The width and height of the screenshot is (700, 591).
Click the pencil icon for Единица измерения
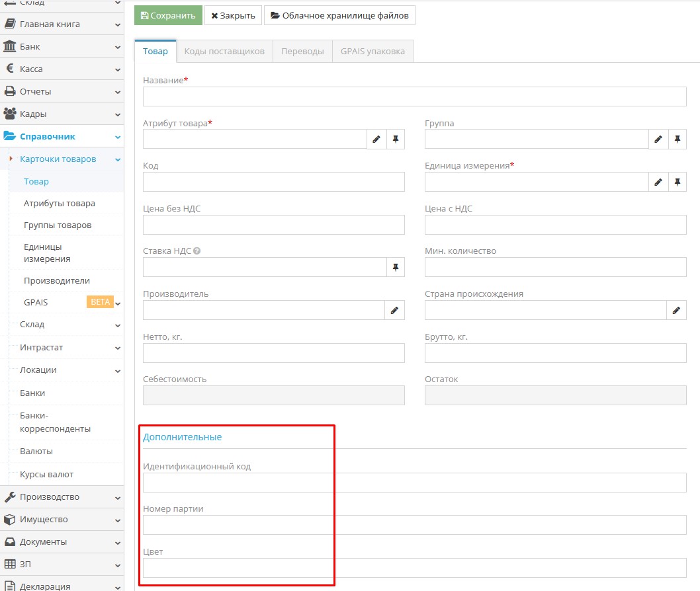point(658,182)
